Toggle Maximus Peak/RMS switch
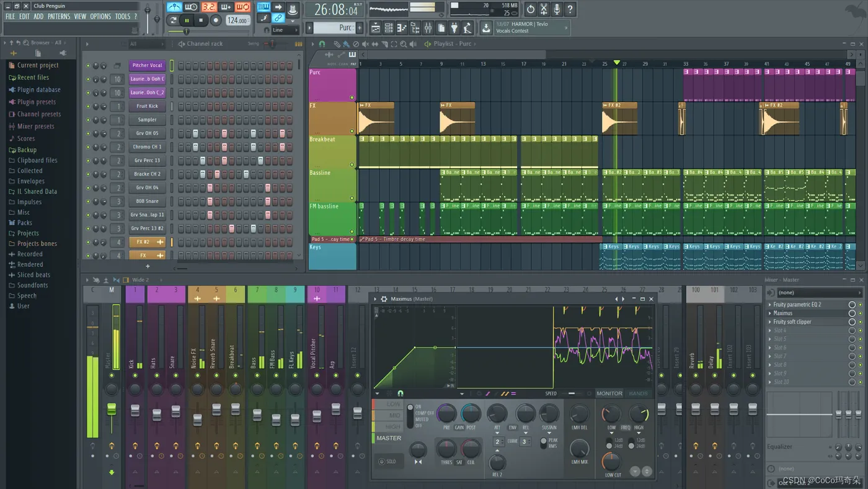The height and width of the screenshot is (489, 868). pyautogui.click(x=543, y=443)
